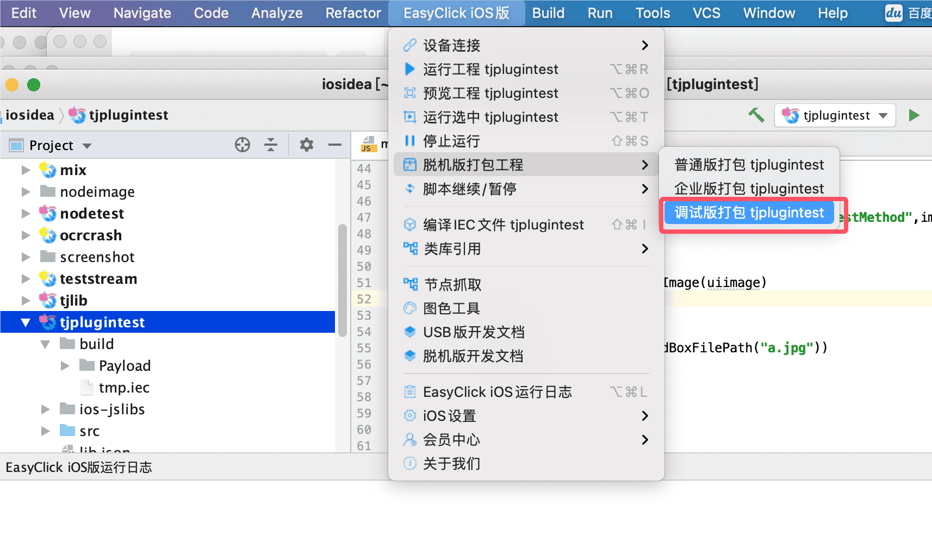Click the pause icon for 停止运行
This screenshot has height=560, width=932.
(410, 141)
